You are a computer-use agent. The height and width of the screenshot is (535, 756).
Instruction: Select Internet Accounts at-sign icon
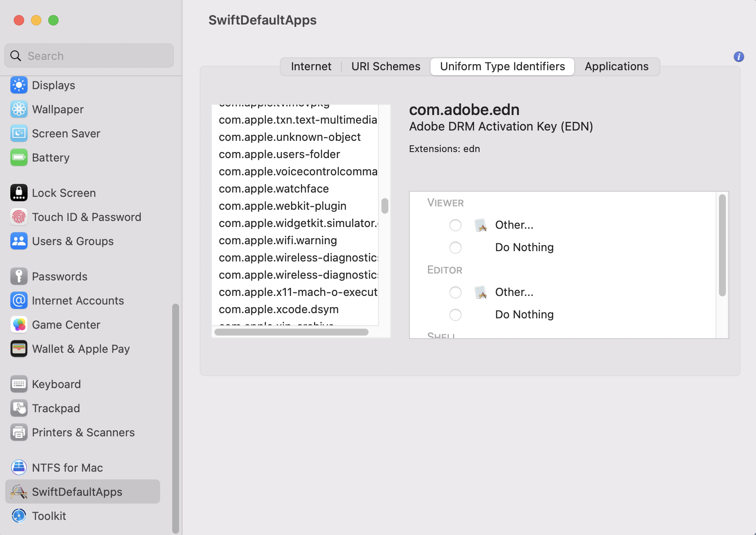click(19, 301)
